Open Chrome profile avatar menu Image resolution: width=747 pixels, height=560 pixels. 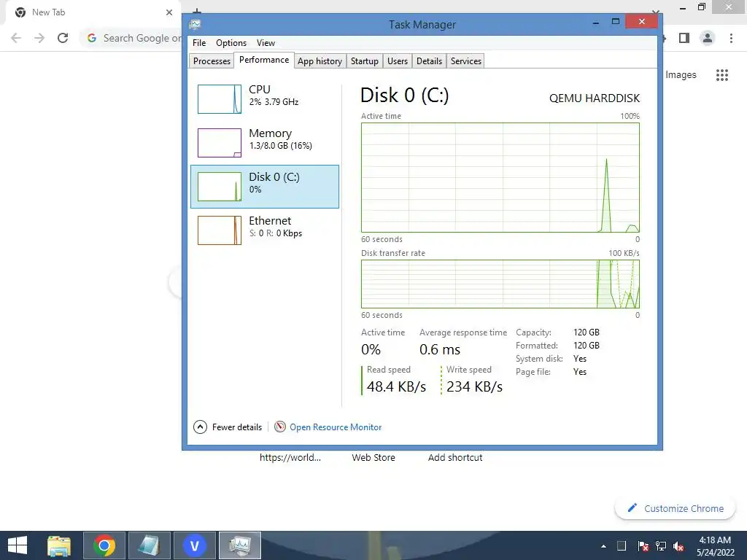(x=708, y=38)
